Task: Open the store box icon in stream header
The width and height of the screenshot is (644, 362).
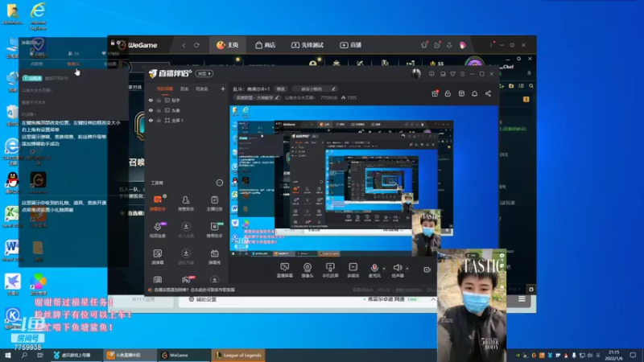Action: 461,93
